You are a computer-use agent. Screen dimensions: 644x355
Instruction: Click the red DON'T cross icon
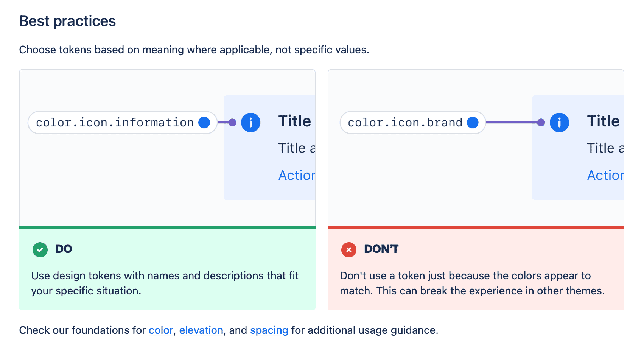tap(349, 250)
